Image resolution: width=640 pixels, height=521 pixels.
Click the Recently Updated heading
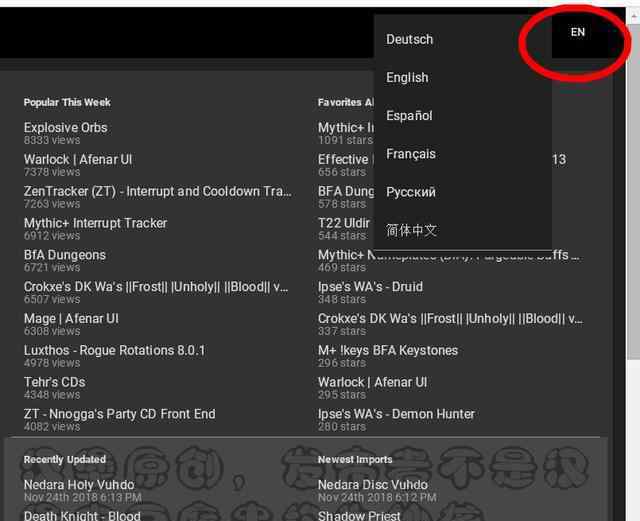[x=64, y=459]
